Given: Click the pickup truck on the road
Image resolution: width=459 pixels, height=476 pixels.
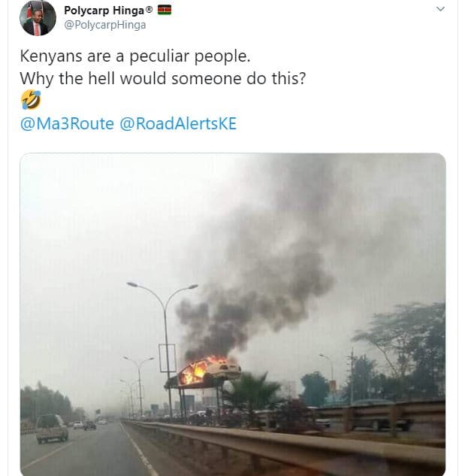Looking at the screenshot, I should coord(51,428).
